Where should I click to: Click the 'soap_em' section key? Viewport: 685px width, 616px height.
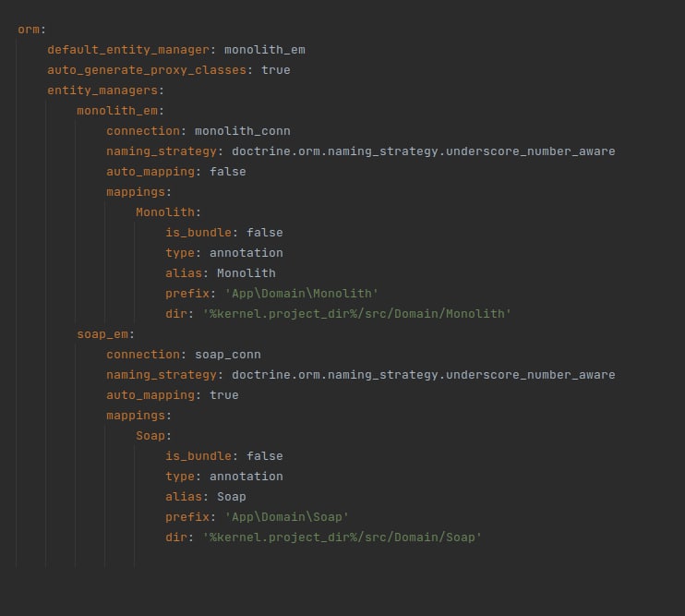pyautogui.click(x=102, y=334)
